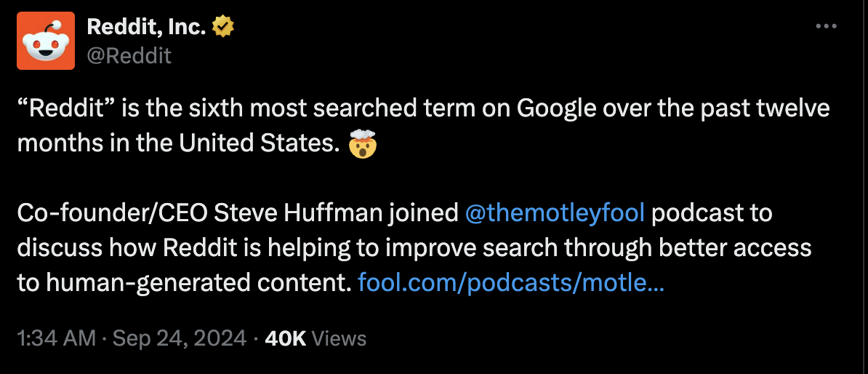Open the fool.com/podcasts link
Screen dimensions: 868x374
(x=510, y=282)
